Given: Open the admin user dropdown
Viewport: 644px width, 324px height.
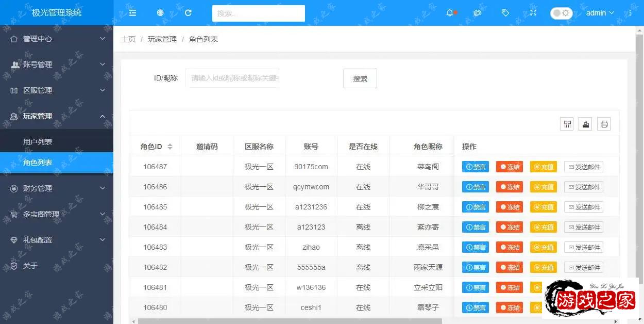Looking at the screenshot, I should 600,13.
